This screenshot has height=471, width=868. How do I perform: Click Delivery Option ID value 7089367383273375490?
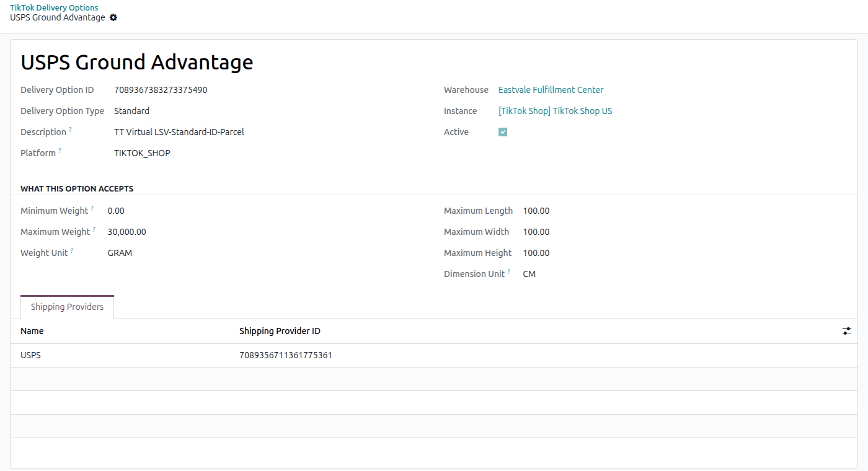161,90
